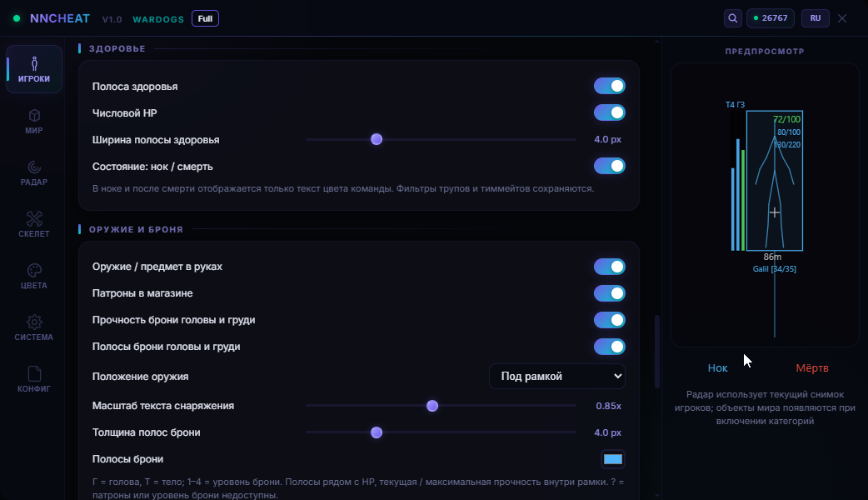The height and width of the screenshot is (500, 868).
Task: Switch to the Радар sidebar section
Action: pos(34,172)
